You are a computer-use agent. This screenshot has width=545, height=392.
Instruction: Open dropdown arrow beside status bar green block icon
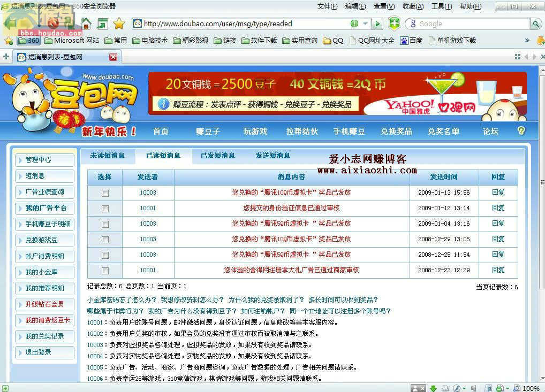[508, 388]
